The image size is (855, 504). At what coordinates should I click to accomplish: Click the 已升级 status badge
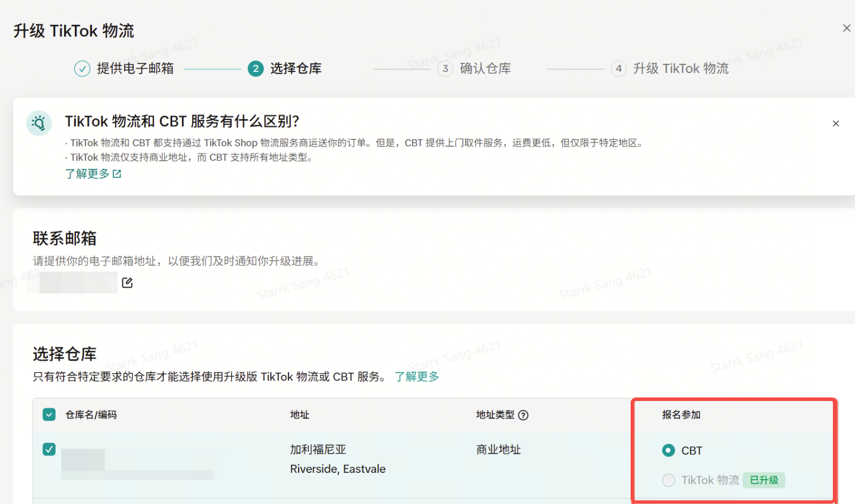pyautogui.click(x=764, y=480)
